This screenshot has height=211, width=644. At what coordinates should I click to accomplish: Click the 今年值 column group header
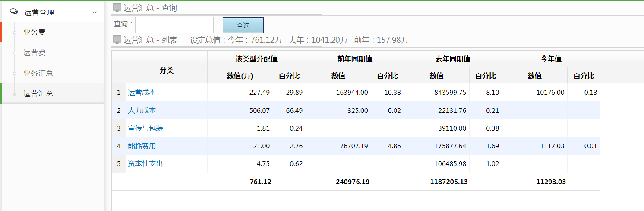551,59
